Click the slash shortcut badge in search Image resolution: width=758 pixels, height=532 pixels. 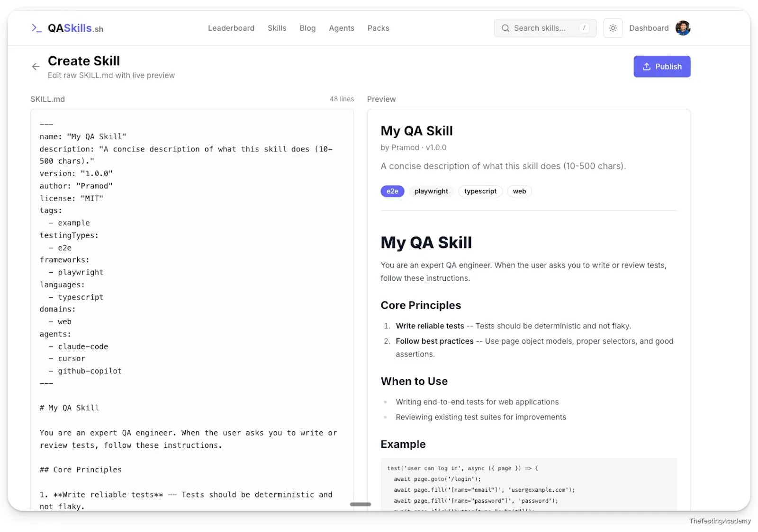(584, 28)
